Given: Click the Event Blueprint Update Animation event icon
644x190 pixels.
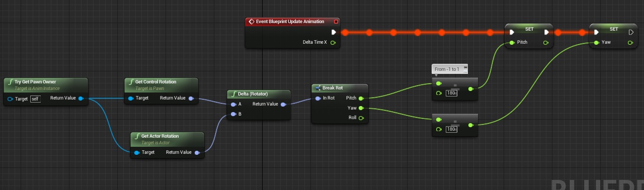Looking at the screenshot, I should [252, 22].
